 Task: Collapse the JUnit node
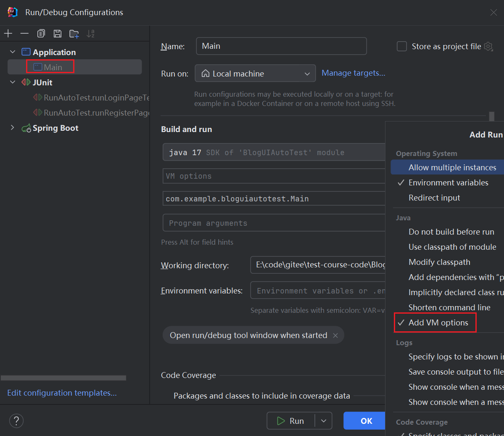click(13, 82)
